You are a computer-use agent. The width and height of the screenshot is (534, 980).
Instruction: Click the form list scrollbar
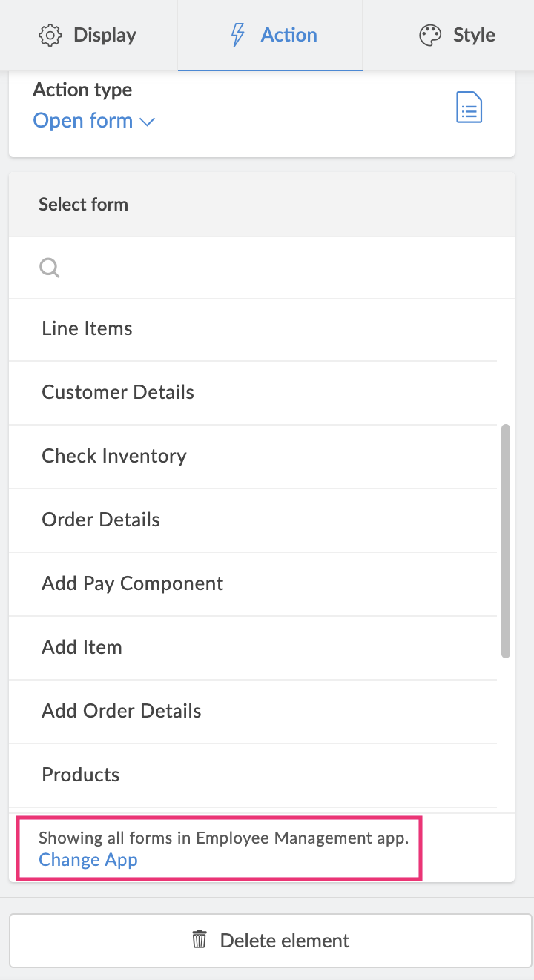click(x=506, y=541)
